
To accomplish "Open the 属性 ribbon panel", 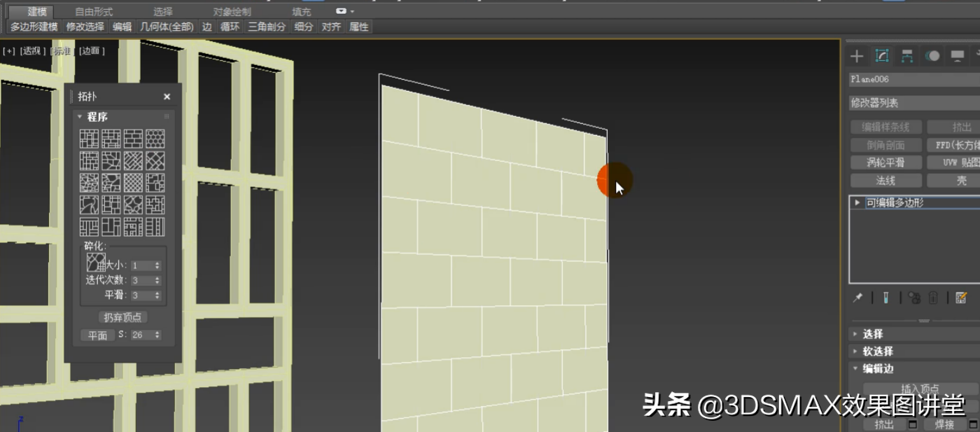I will click(359, 27).
